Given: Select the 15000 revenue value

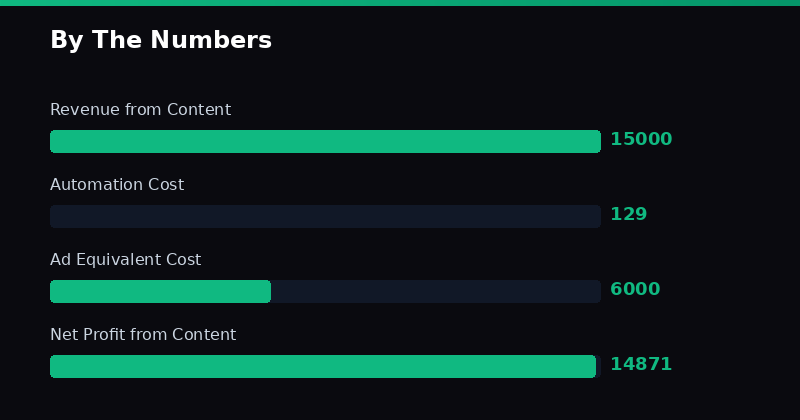Looking at the screenshot, I should [641, 140].
